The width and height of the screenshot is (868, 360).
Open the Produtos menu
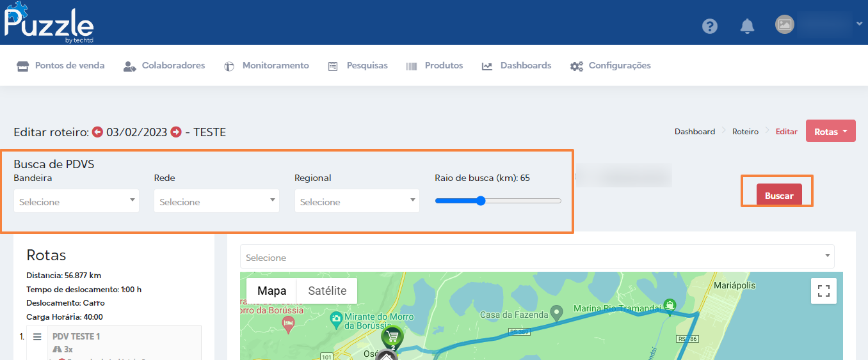pyautogui.click(x=435, y=66)
